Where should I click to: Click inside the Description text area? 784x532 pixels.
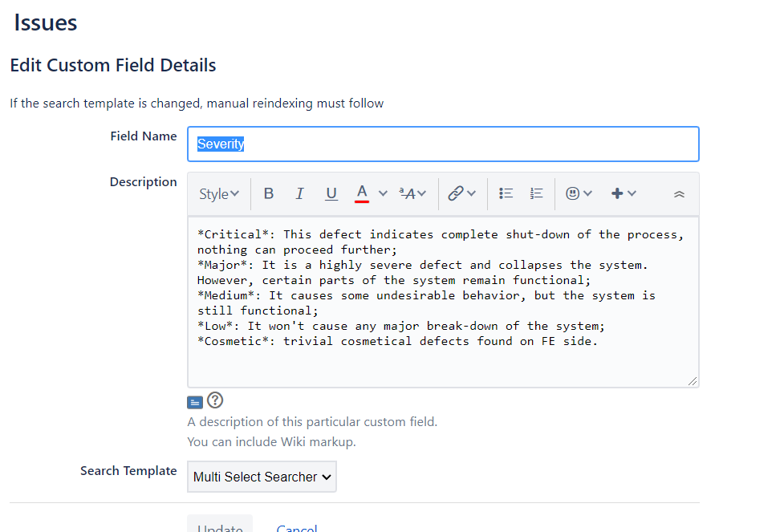tap(443, 302)
